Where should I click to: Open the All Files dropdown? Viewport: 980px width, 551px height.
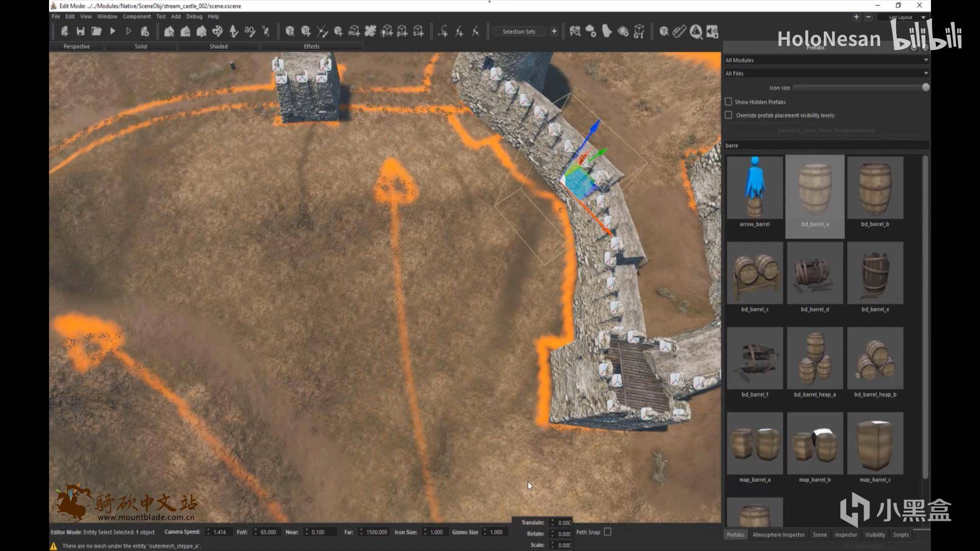click(x=826, y=73)
